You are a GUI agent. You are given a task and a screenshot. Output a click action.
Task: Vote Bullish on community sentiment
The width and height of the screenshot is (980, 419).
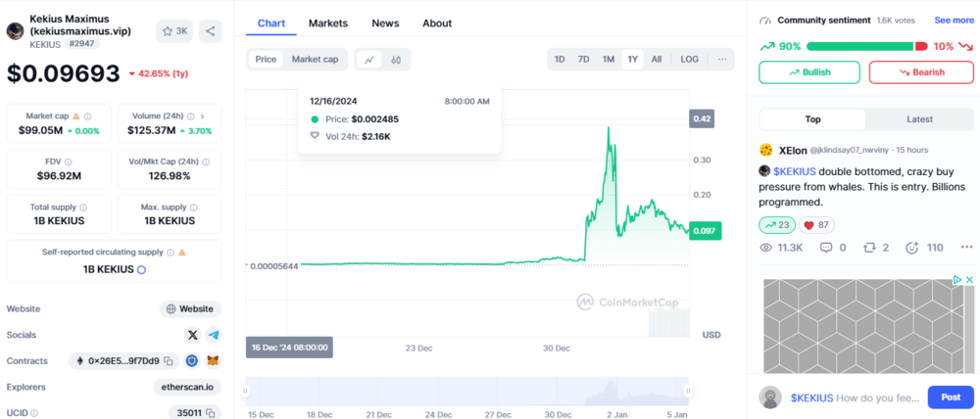809,72
